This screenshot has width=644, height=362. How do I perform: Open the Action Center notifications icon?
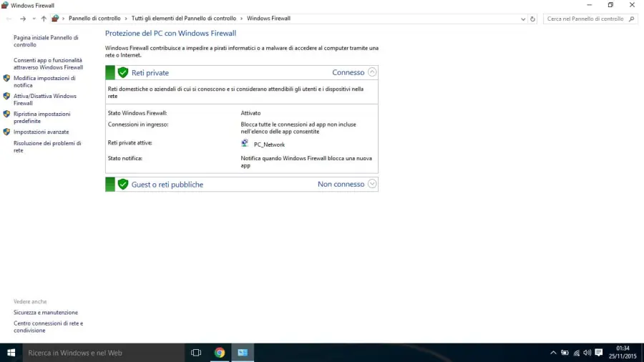click(x=599, y=353)
